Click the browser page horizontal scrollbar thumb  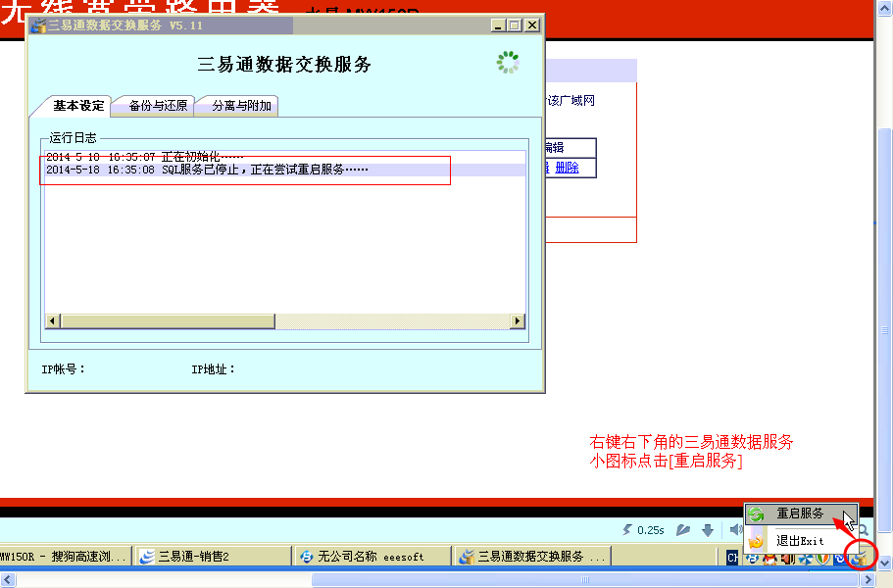click(x=585, y=580)
